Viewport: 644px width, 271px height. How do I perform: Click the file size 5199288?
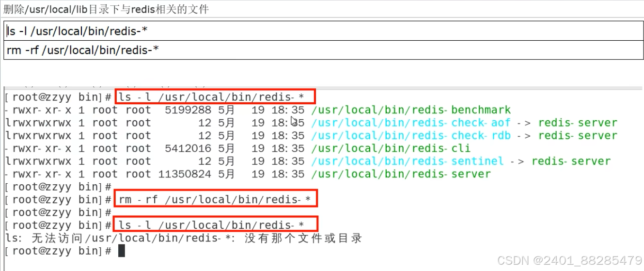pyautogui.click(x=188, y=110)
